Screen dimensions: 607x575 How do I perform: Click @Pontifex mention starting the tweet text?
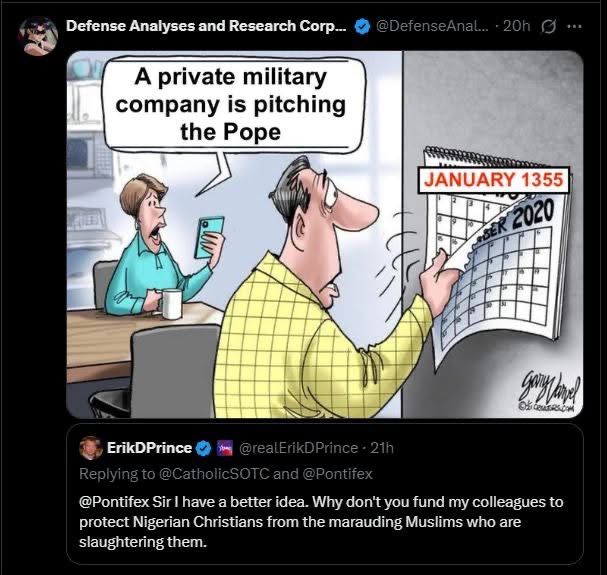coord(114,502)
